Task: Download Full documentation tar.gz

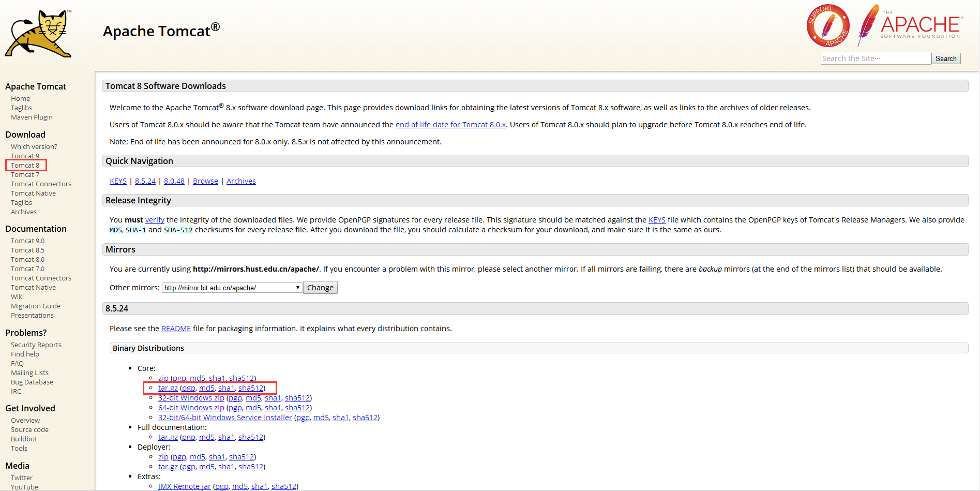Action: (168, 437)
